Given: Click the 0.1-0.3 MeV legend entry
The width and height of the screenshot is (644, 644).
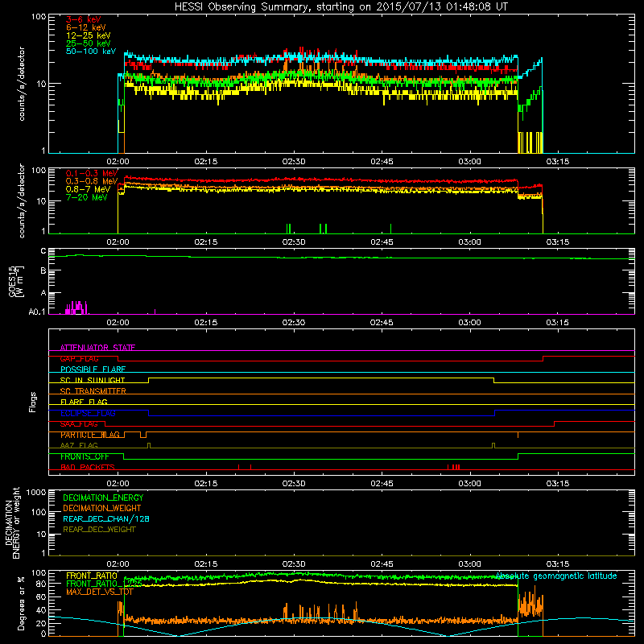Looking at the screenshot, I should coord(92,173).
